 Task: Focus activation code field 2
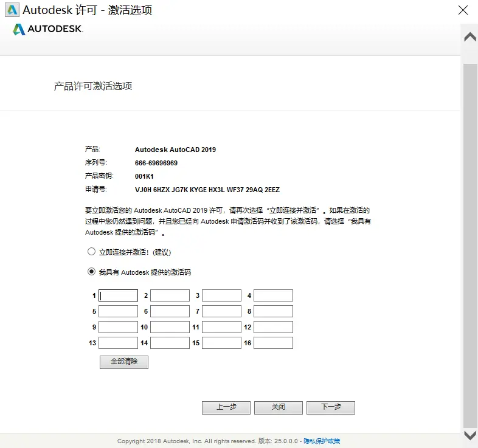[x=170, y=295]
